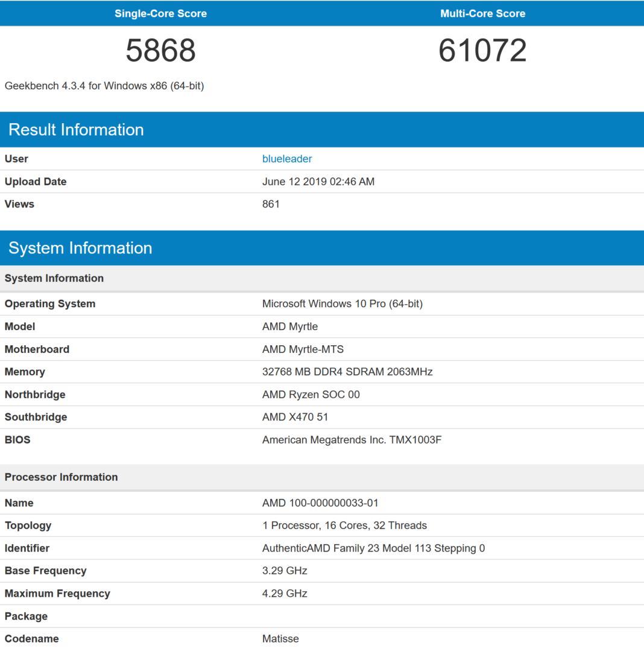Select the Motherboard value AMD Myrtle-MTS
This screenshot has width=644, height=648.
(x=302, y=349)
